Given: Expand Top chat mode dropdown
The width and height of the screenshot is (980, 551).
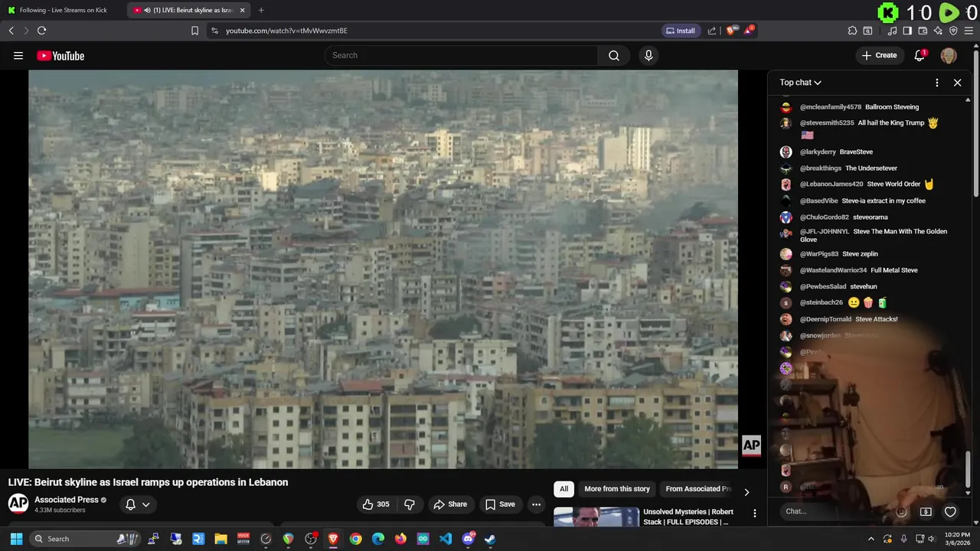Looking at the screenshot, I should click(800, 83).
